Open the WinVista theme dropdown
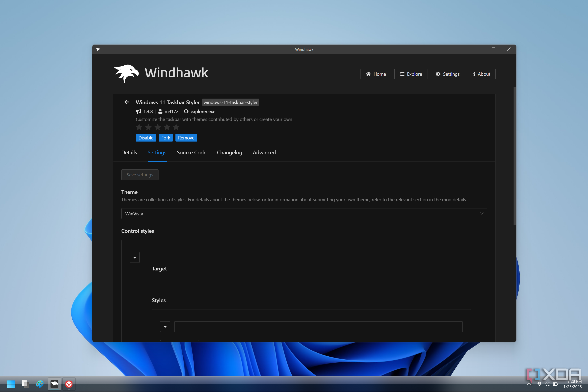The width and height of the screenshot is (588, 392). pos(304,214)
